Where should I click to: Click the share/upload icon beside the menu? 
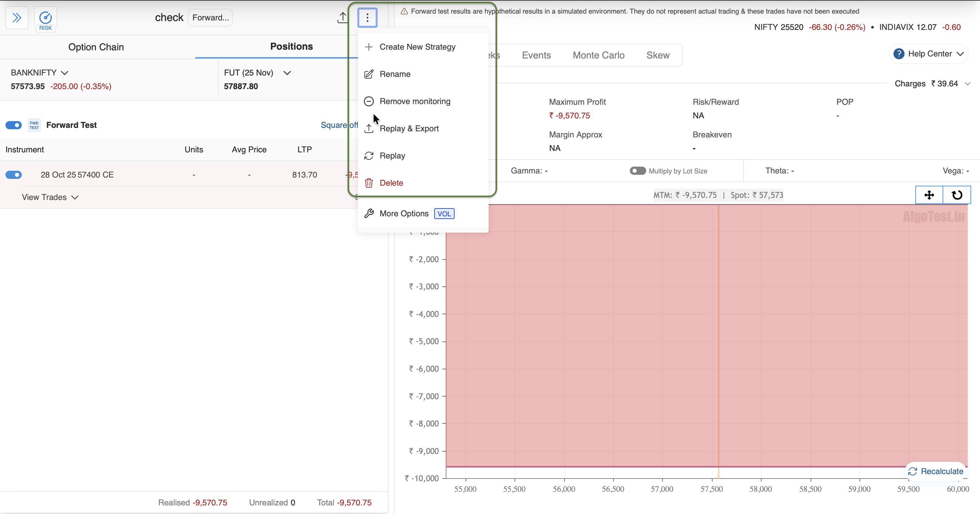[x=342, y=17]
